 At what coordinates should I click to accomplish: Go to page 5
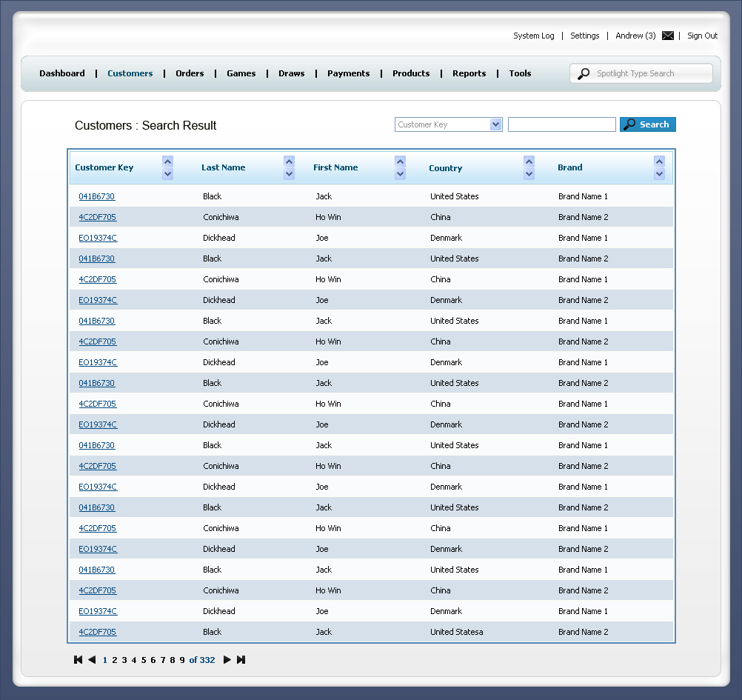pyautogui.click(x=144, y=660)
